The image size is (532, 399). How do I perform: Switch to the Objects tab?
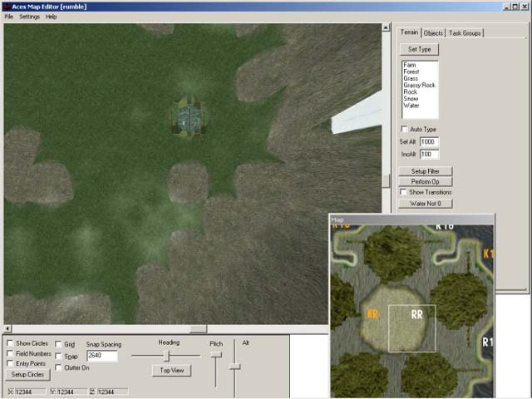tap(433, 33)
